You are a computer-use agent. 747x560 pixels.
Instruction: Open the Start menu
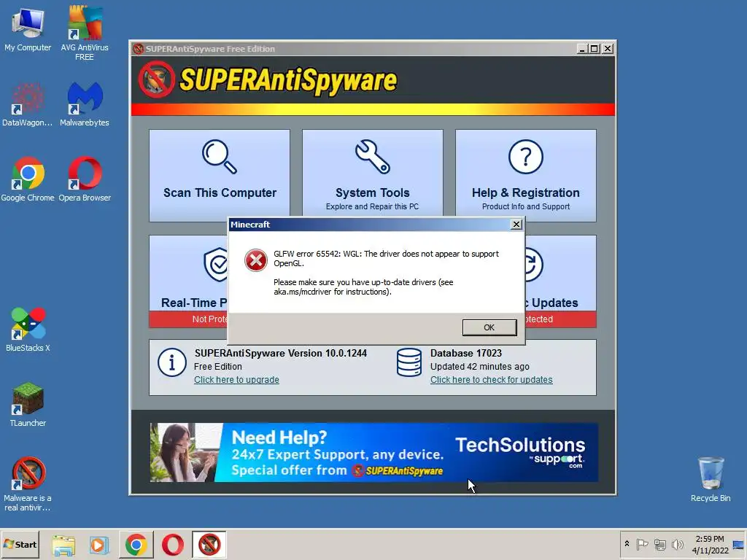pyautogui.click(x=20, y=544)
